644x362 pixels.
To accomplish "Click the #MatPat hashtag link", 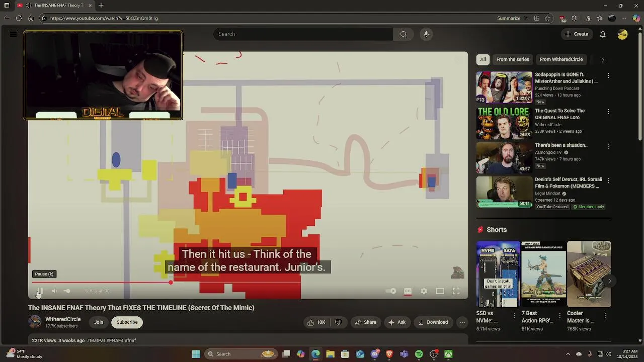I will (x=96, y=341).
